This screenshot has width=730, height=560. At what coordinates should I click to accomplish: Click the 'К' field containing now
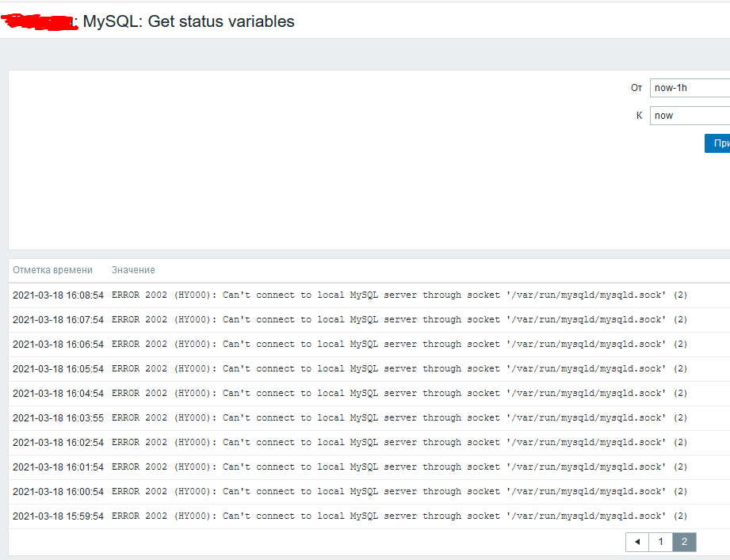[x=690, y=116]
